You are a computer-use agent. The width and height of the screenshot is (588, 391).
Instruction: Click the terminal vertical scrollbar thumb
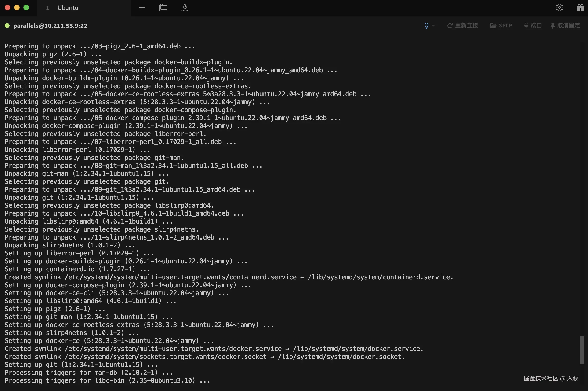[581, 349]
